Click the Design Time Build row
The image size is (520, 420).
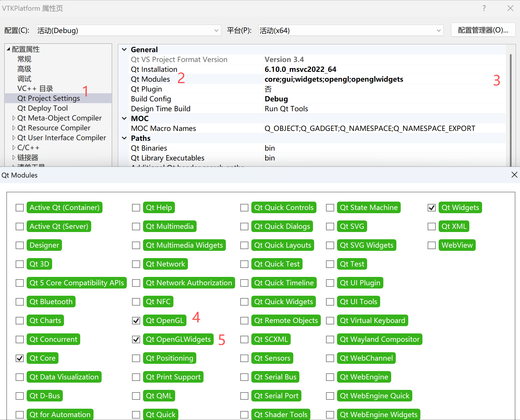click(x=317, y=109)
